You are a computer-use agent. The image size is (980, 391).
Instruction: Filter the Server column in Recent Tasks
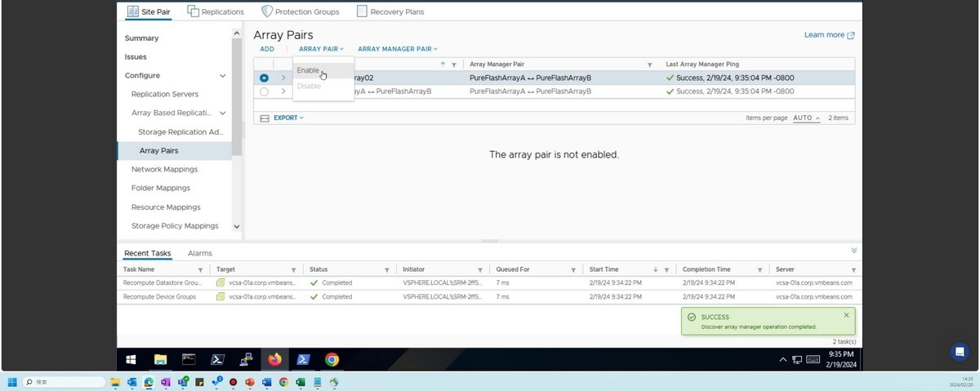(x=853, y=270)
